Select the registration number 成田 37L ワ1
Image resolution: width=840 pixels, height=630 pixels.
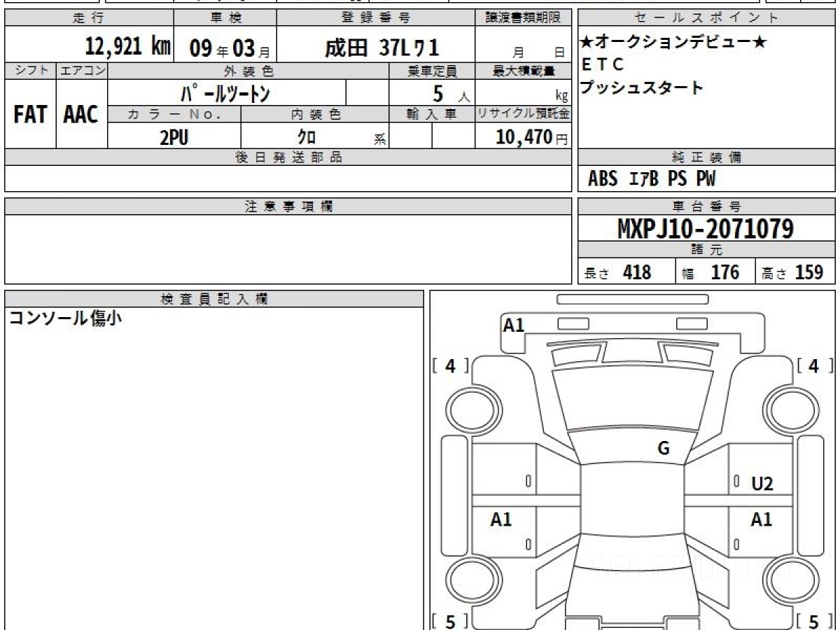click(x=381, y=47)
